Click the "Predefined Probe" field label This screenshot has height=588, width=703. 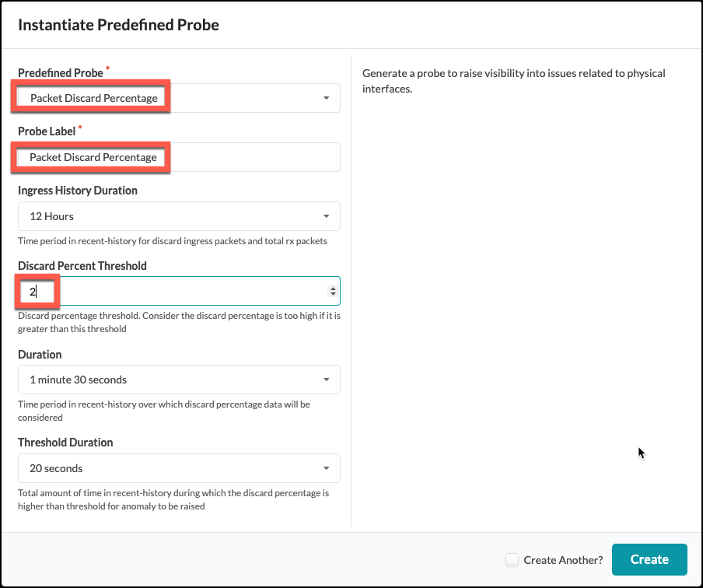[60, 72]
